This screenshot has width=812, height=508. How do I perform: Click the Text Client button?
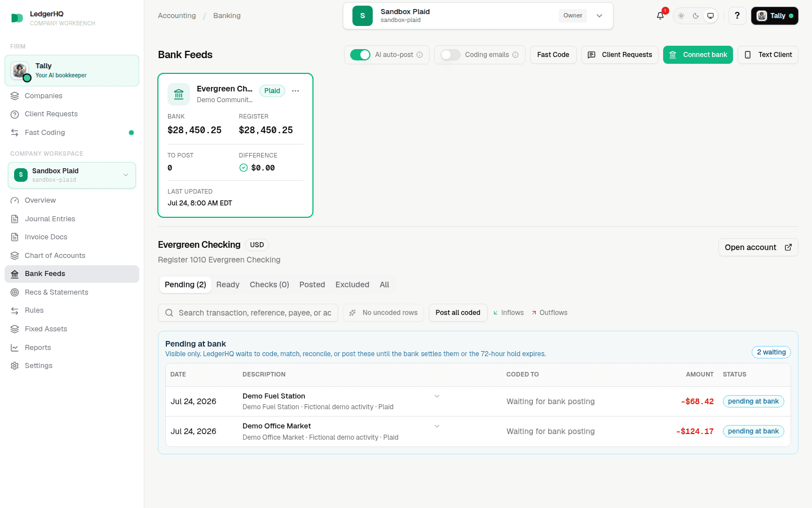768,55
